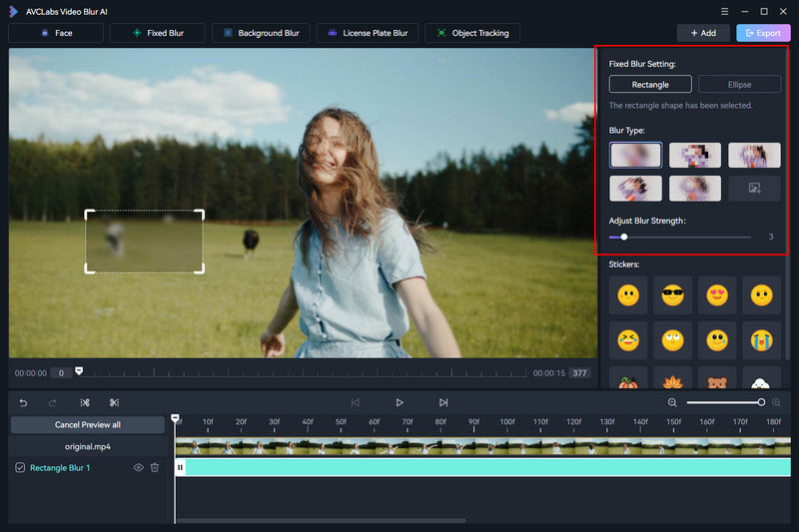This screenshot has width=799, height=532.
Task: Export the blurred video
Action: [763, 33]
